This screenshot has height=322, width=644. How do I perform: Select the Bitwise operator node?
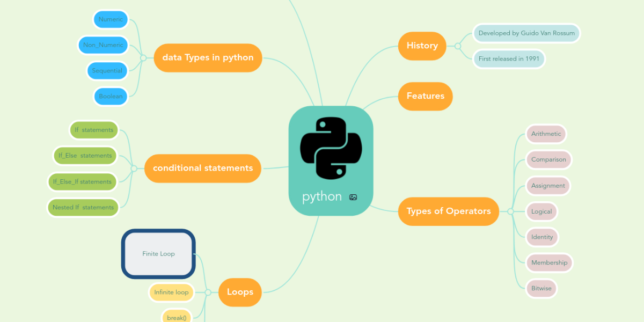pos(541,289)
